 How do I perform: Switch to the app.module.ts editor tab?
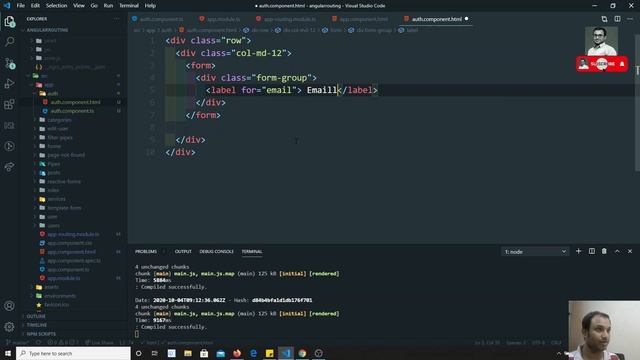pyautogui.click(x=220, y=19)
